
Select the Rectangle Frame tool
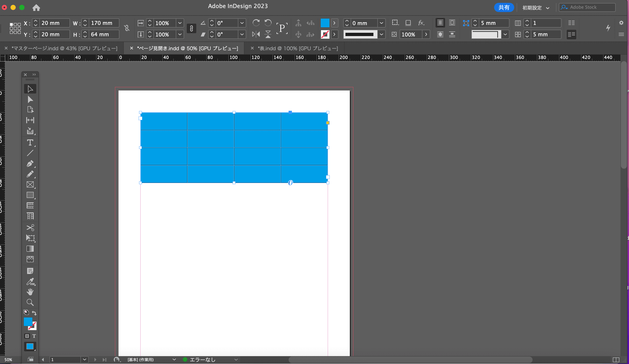(x=30, y=185)
